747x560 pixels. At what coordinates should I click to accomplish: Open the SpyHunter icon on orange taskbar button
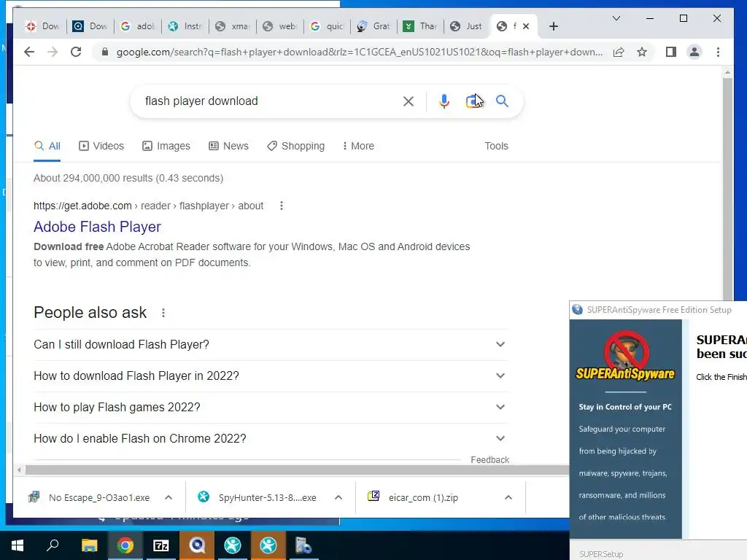pos(268,545)
